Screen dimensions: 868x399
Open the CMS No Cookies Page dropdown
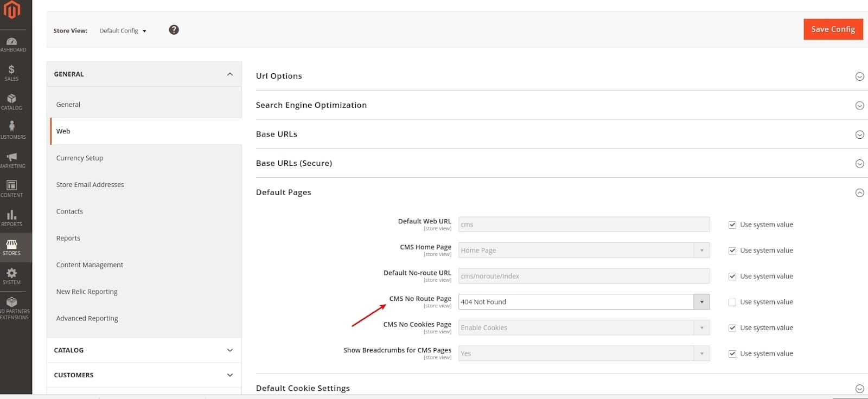click(584, 328)
